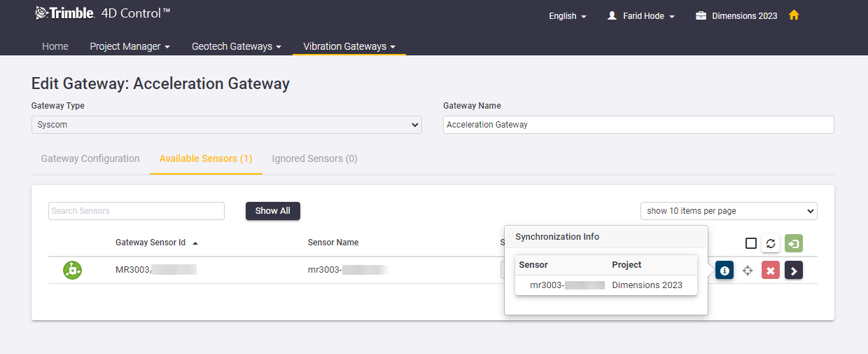Click the crosshair locate icon in sensor row
The image size is (868, 354).
748,270
